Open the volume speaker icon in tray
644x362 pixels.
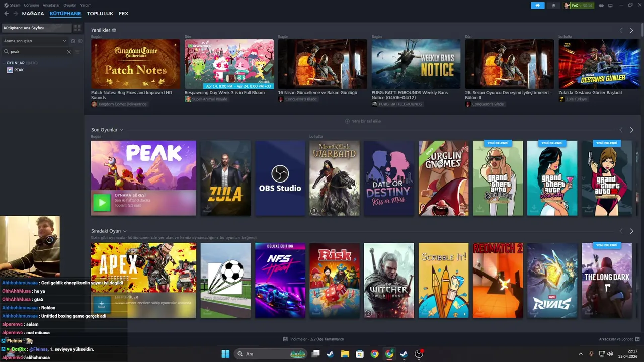tap(610, 354)
